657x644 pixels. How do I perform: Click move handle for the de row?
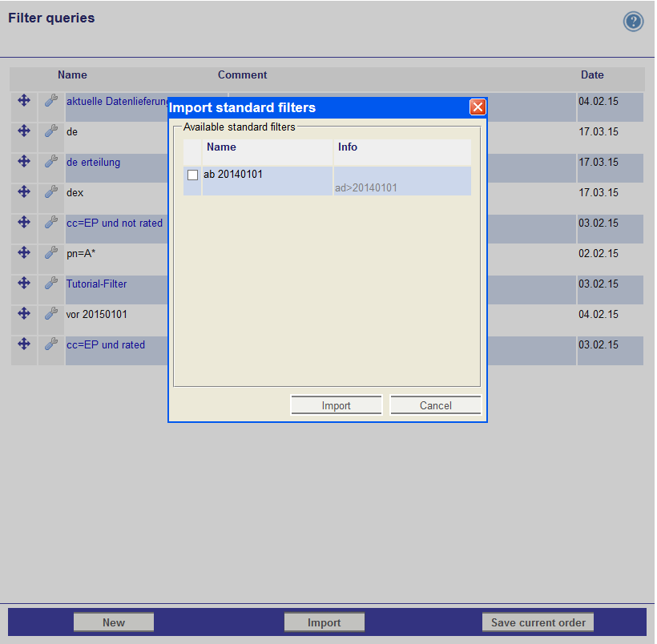click(x=24, y=131)
